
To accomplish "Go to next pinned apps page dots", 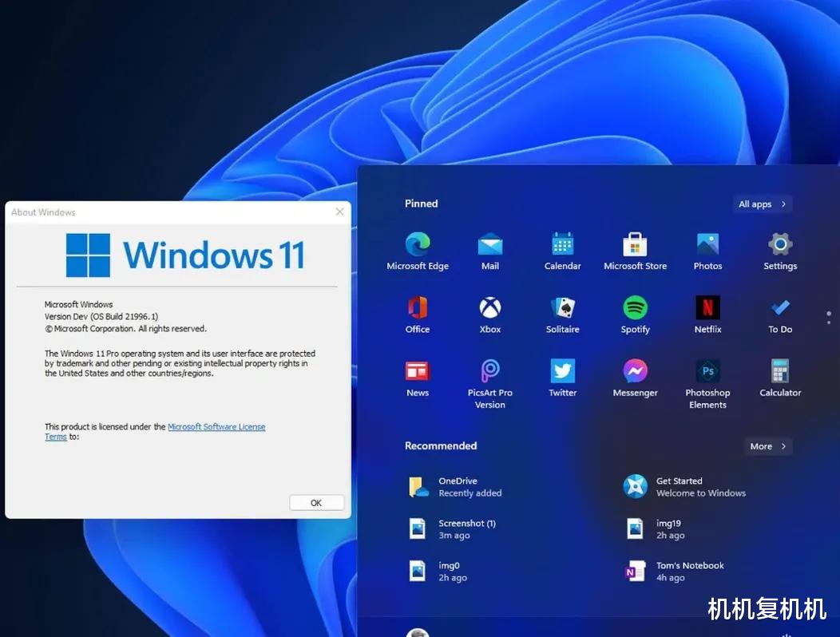I will (x=829, y=318).
